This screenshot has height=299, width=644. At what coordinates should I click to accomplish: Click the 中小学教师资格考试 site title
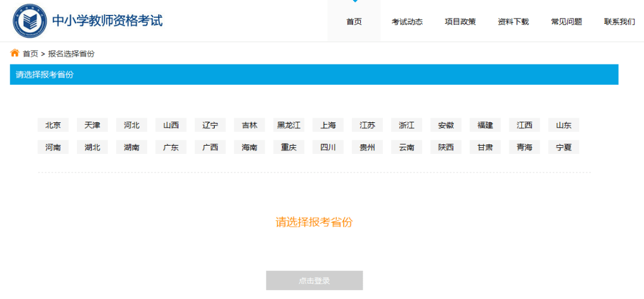(107, 20)
